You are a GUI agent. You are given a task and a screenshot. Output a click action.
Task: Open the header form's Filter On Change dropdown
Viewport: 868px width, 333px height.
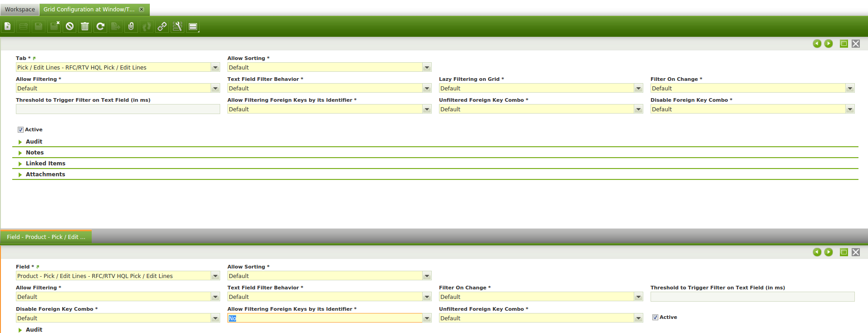click(850, 88)
